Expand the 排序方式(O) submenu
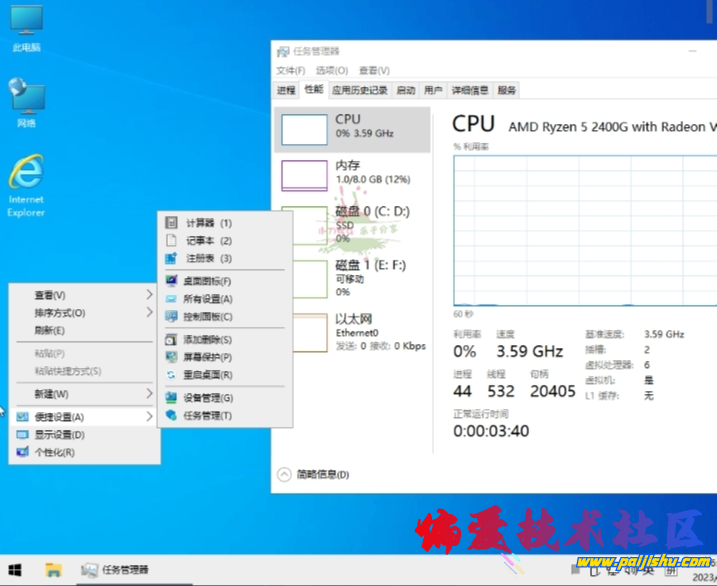This screenshot has height=586, width=717. point(60,313)
